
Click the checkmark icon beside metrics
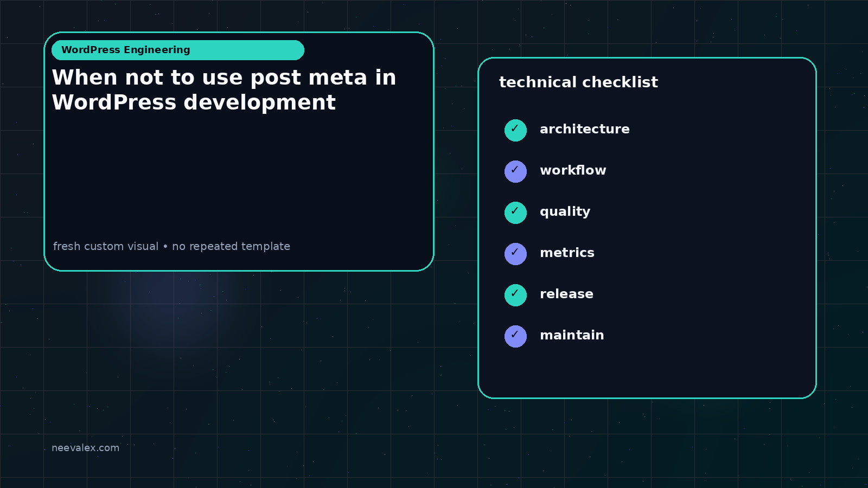click(x=515, y=254)
